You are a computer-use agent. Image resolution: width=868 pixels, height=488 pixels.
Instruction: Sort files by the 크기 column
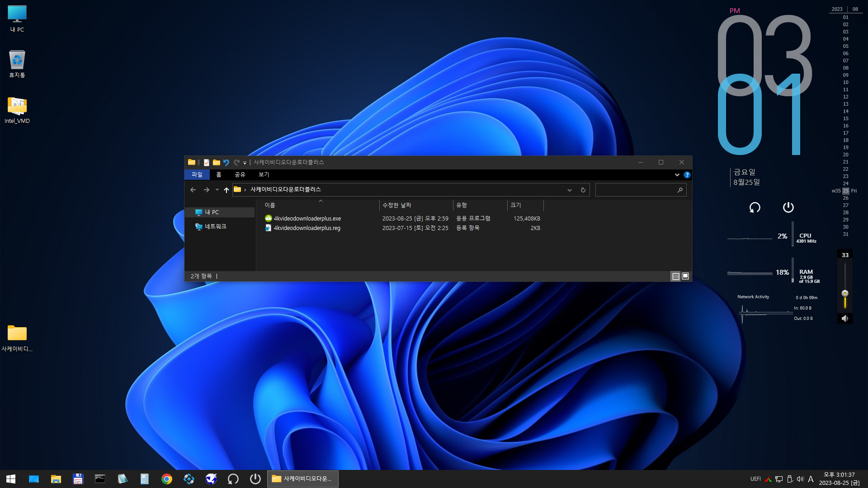point(525,205)
